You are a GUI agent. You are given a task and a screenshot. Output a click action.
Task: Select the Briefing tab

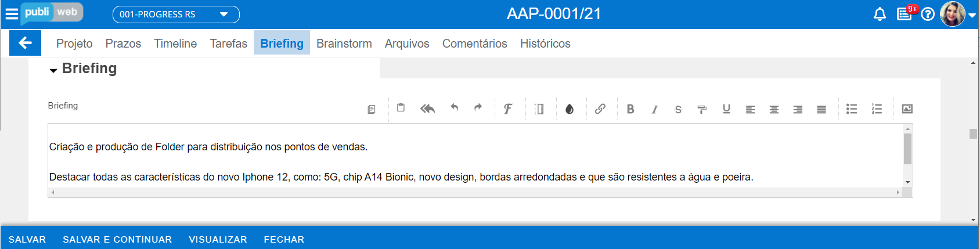click(x=282, y=43)
